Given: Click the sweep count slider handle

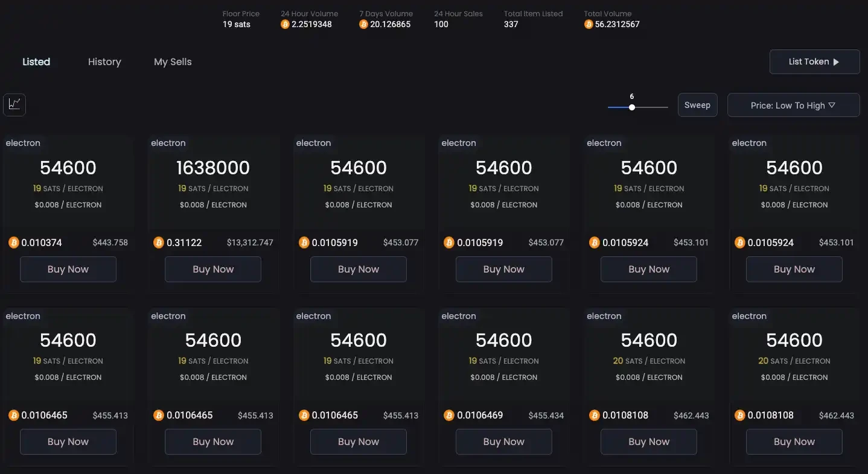Looking at the screenshot, I should [x=632, y=107].
